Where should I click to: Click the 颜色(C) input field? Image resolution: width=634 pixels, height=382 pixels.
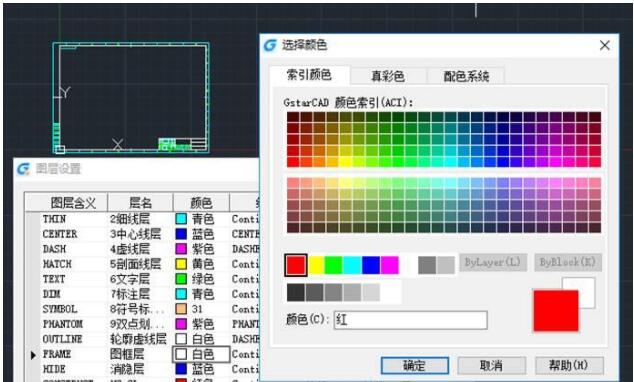(410, 320)
